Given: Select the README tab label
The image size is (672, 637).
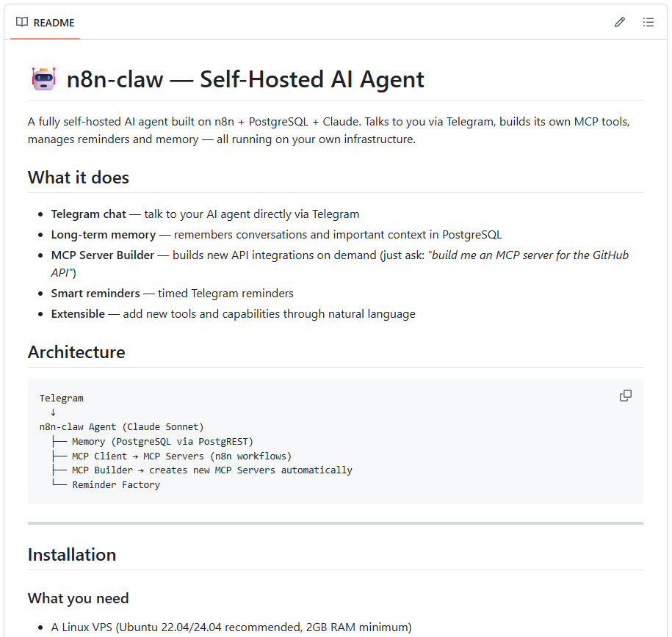Looking at the screenshot, I should [x=54, y=23].
